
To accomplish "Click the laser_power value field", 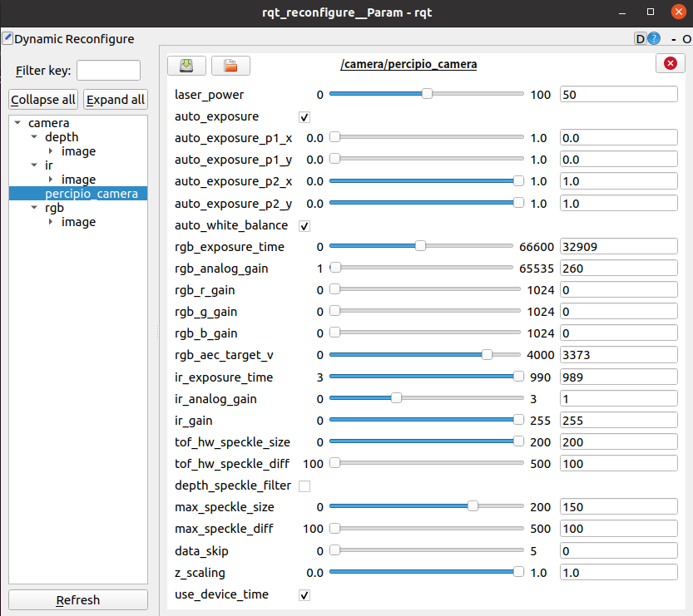I will 618,94.
